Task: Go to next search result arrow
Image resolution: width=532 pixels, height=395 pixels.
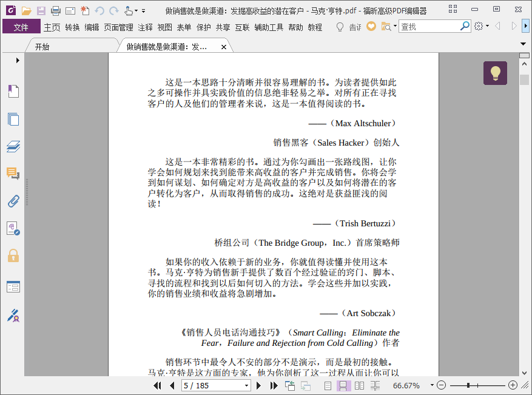Action: click(x=514, y=26)
